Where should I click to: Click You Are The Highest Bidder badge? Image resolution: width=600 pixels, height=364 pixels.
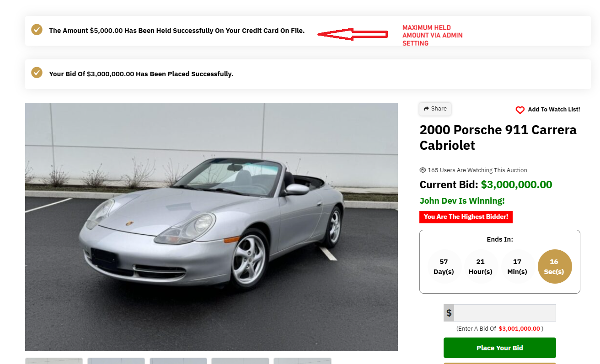tap(466, 217)
